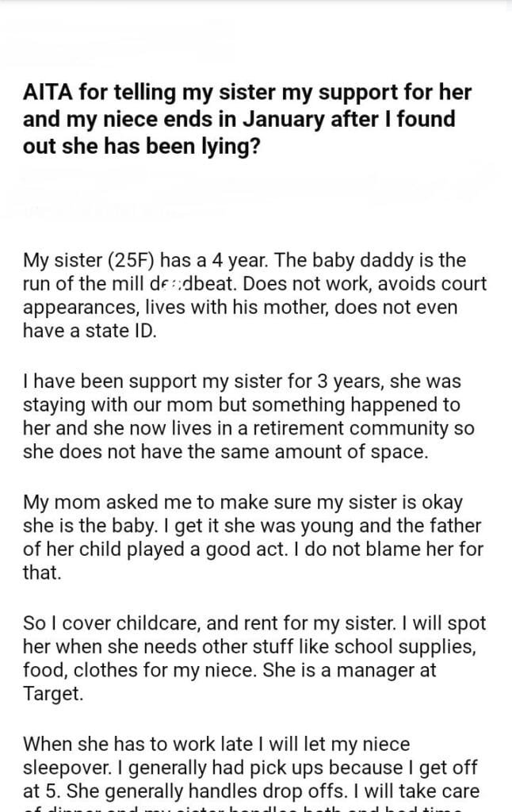Click the word "AITA" in the title

pyautogui.click(x=49, y=93)
